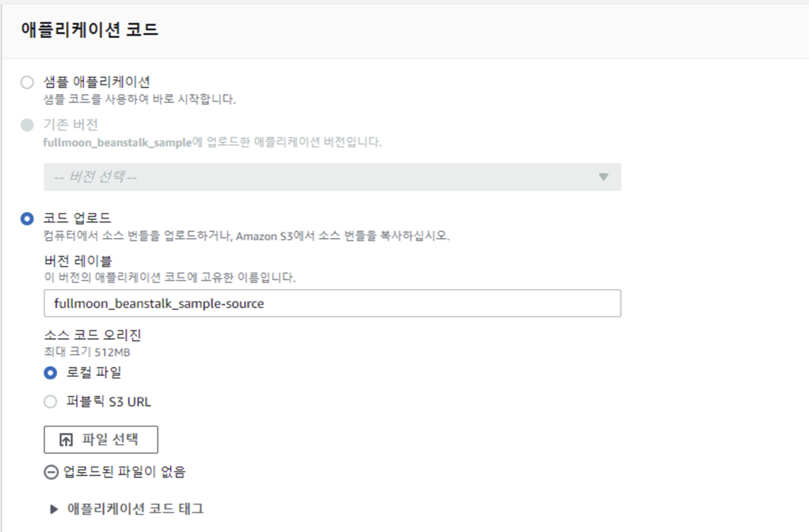The image size is (809, 532).
Task: Click the 애플리케이션 코드 section heading
Action: (x=90, y=30)
